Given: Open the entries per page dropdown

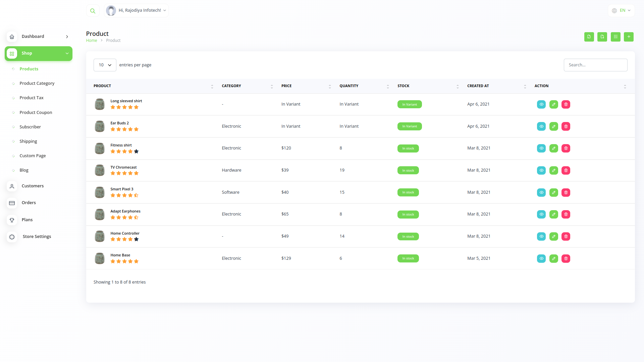Looking at the screenshot, I should click(105, 65).
